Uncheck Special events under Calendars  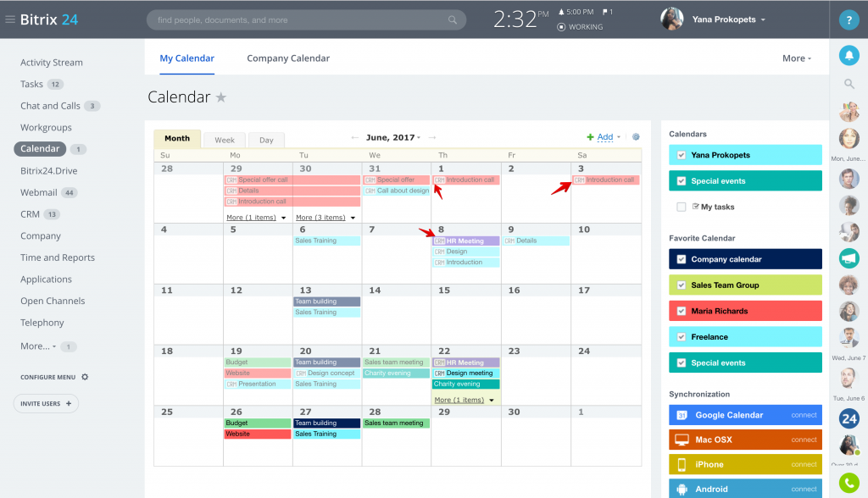[x=682, y=181]
